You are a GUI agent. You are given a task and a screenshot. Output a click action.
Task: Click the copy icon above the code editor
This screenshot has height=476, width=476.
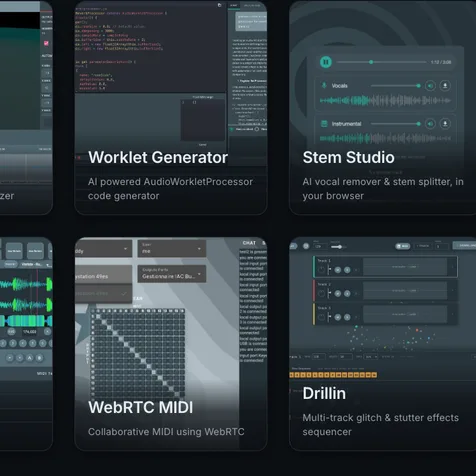[219, 5]
